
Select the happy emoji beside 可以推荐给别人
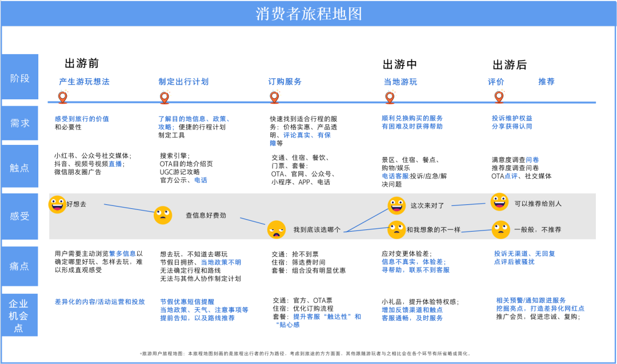(500, 202)
